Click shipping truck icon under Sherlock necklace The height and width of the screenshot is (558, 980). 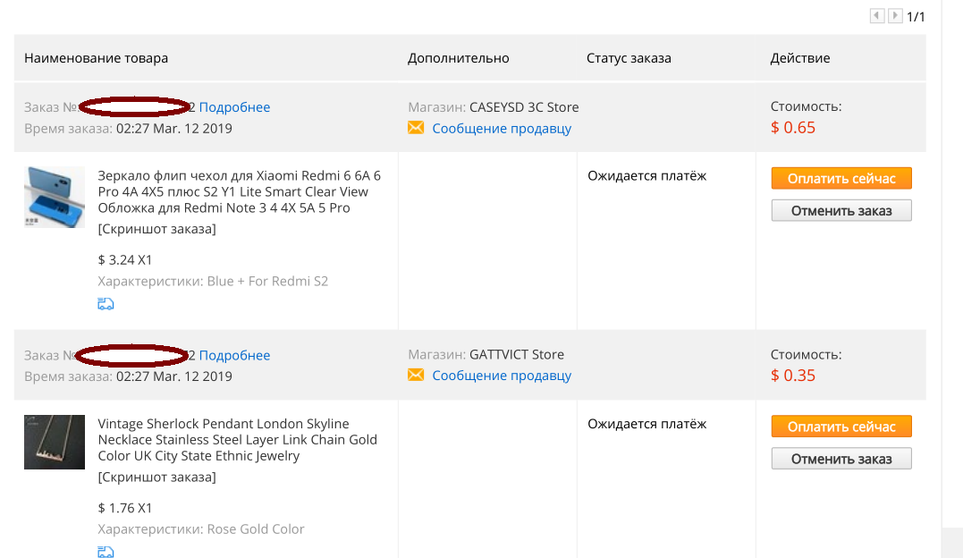pos(106,552)
